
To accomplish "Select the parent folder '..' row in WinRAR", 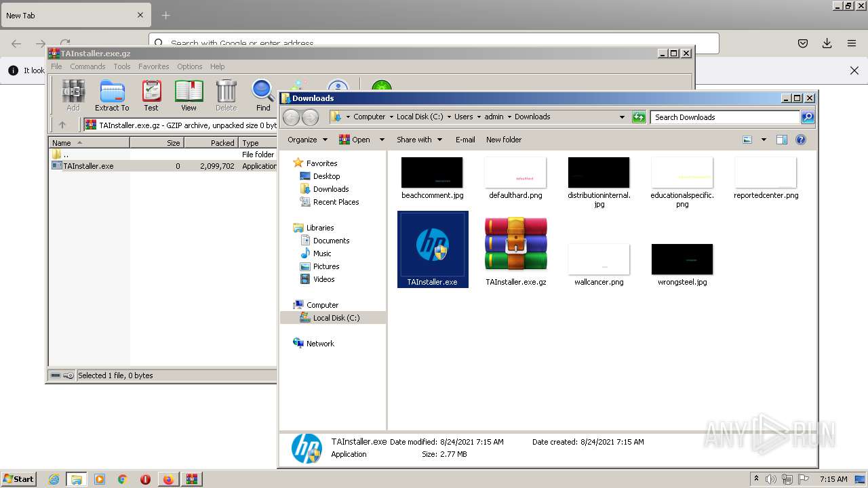I will (163, 155).
